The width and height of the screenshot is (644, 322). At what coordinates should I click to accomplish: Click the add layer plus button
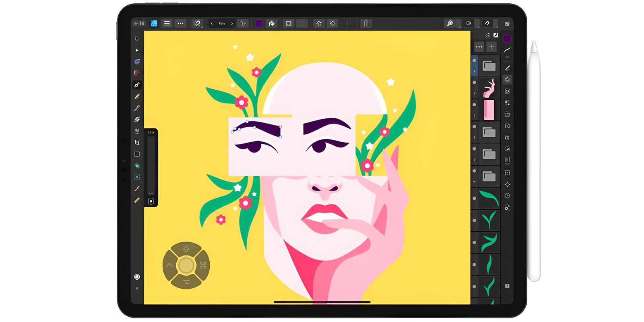coord(491,47)
